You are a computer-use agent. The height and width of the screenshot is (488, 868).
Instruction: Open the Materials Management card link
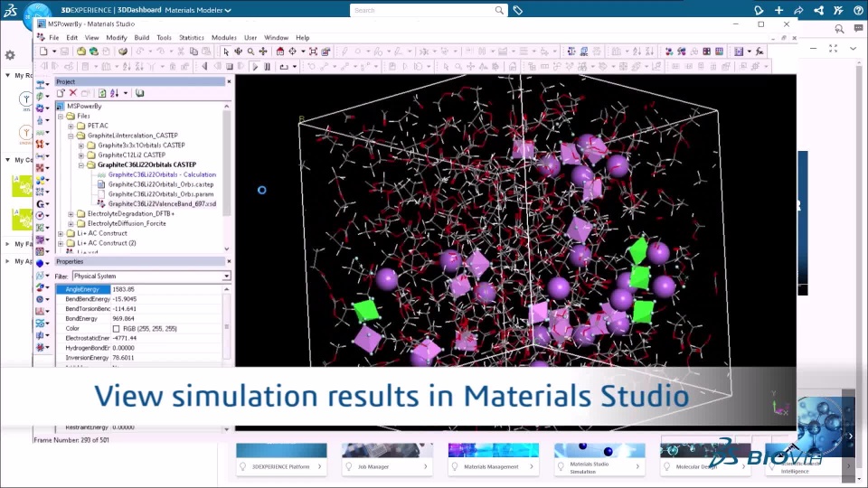point(493,466)
